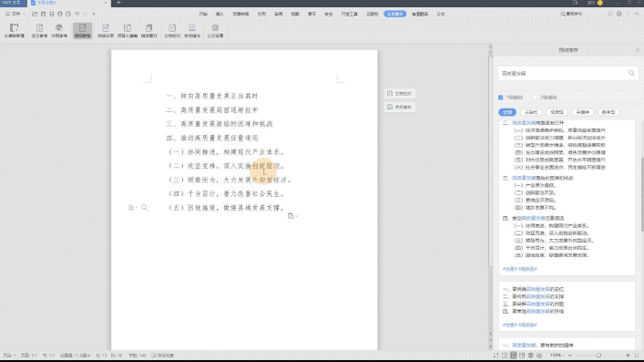Select the blue 'All' filter pill

pos(507,112)
